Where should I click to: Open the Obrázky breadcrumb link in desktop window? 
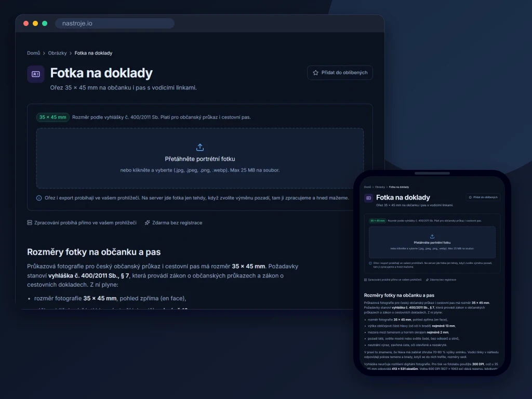tap(57, 53)
